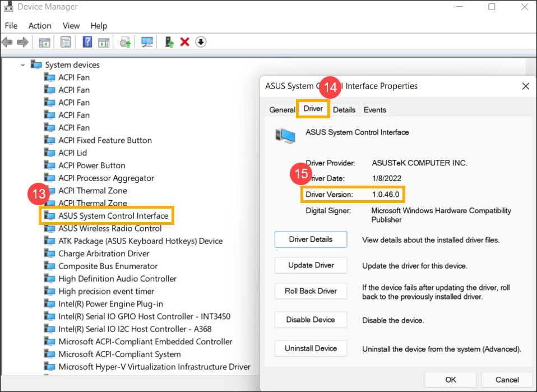
Task: Switch to the Details tab
Action: tap(344, 110)
